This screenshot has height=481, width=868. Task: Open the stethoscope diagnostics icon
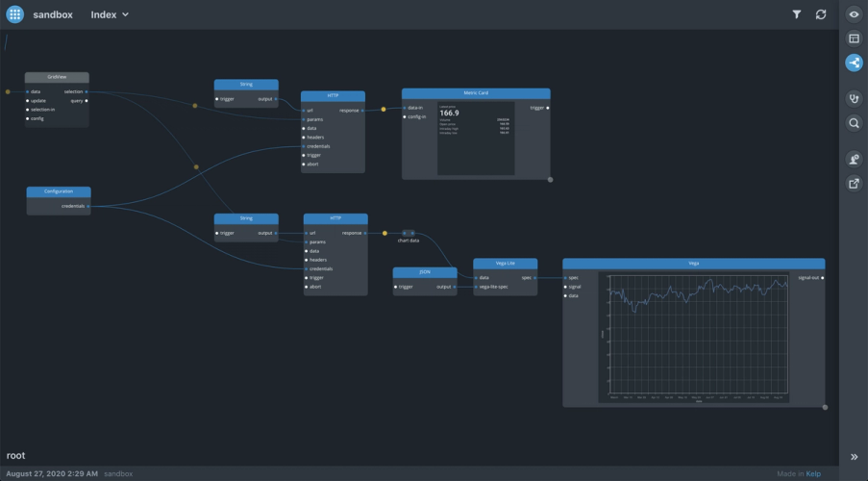(x=855, y=99)
